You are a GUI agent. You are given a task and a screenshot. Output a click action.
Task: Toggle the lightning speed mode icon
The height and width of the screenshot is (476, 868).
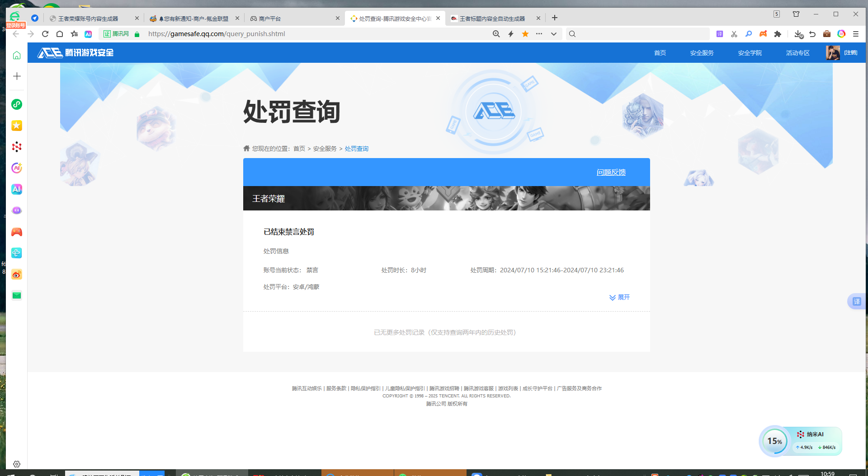click(511, 34)
